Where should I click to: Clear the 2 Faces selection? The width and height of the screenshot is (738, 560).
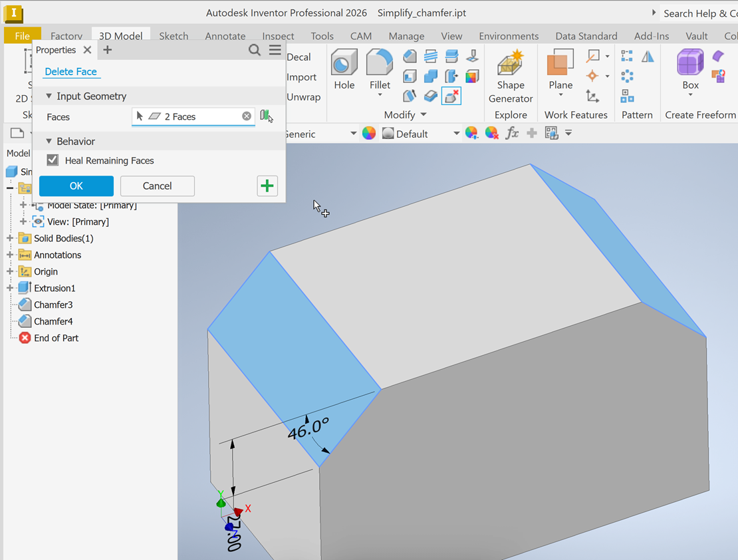pyautogui.click(x=246, y=116)
